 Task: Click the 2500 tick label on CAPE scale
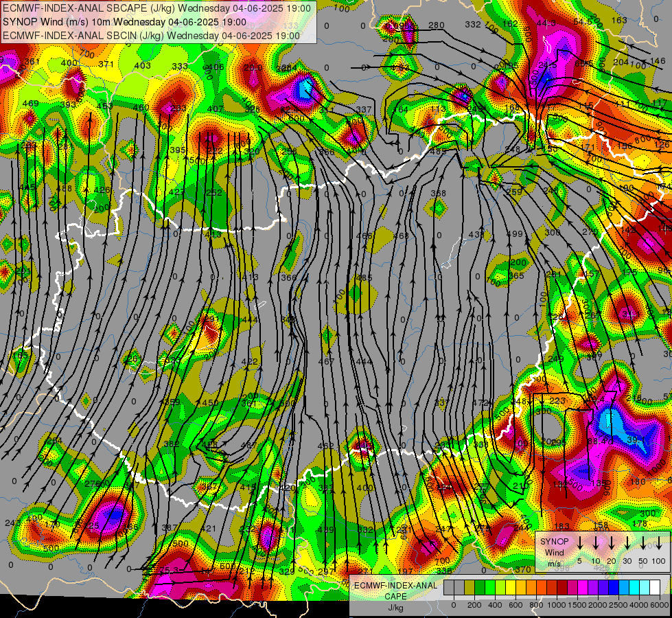pos(618,605)
